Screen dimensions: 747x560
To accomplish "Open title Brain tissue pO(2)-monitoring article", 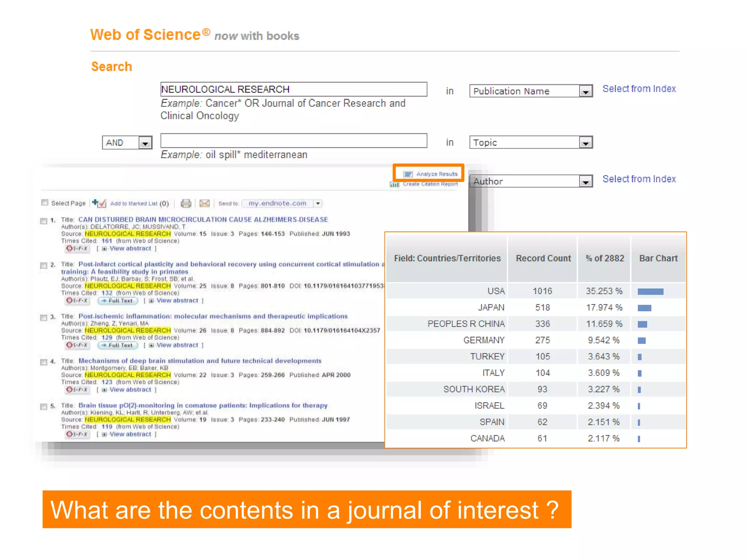I will click(203, 405).
